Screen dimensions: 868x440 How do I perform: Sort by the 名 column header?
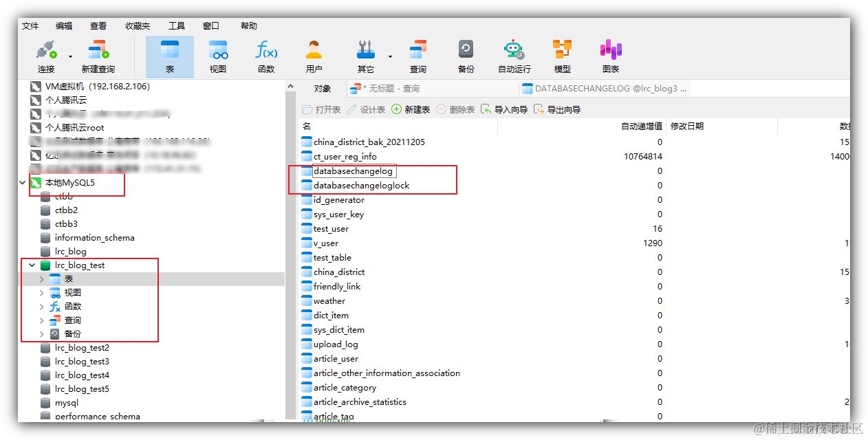tap(398, 126)
